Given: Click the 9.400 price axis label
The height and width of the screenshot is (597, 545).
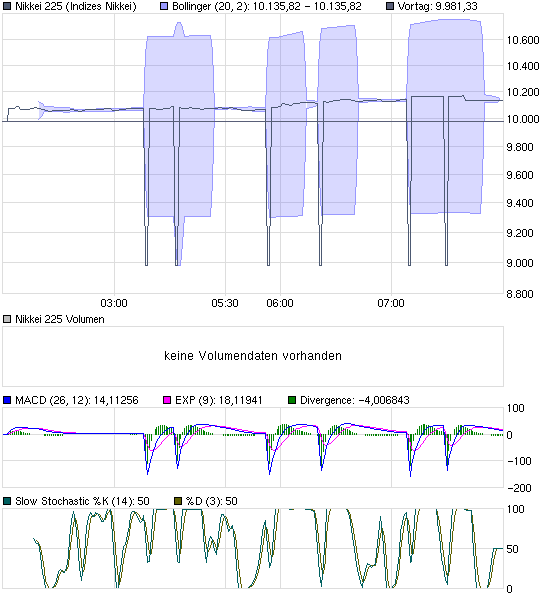Looking at the screenshot, I should tap(519, 203).
